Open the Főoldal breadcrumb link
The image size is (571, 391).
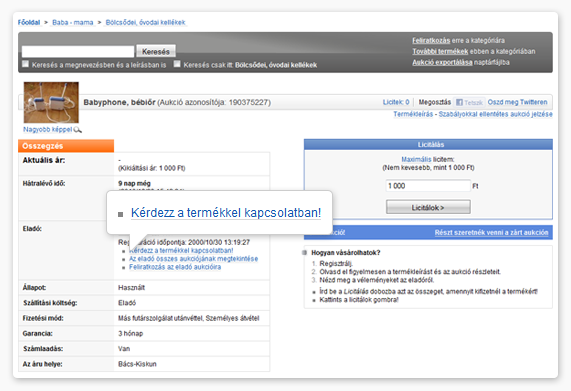point(29,23)
